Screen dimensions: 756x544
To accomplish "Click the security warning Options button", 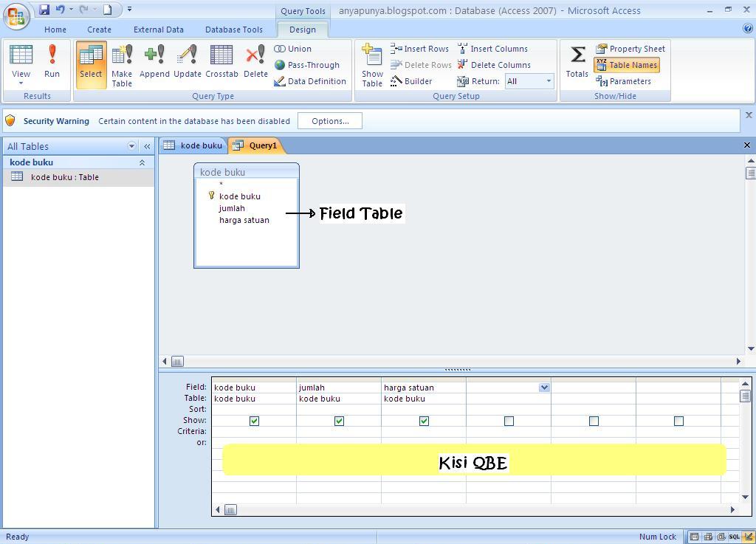I will click(x=330, y=121).
